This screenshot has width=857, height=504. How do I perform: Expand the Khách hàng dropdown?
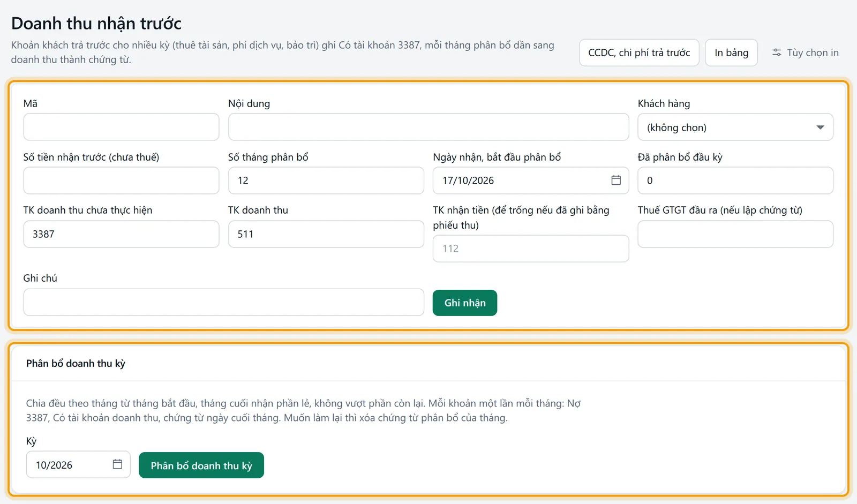pyautogui.click(x=735, y=127)
